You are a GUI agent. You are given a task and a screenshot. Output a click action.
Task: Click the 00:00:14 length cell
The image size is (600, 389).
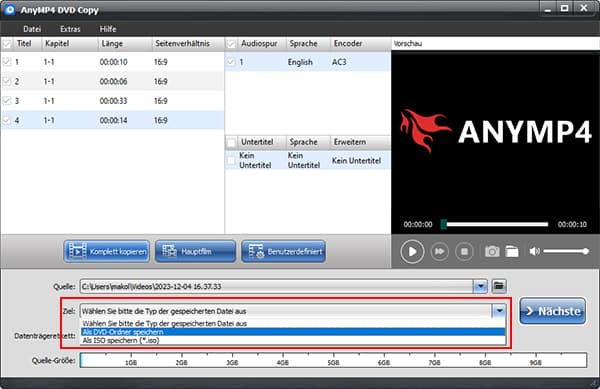(113, 120)
